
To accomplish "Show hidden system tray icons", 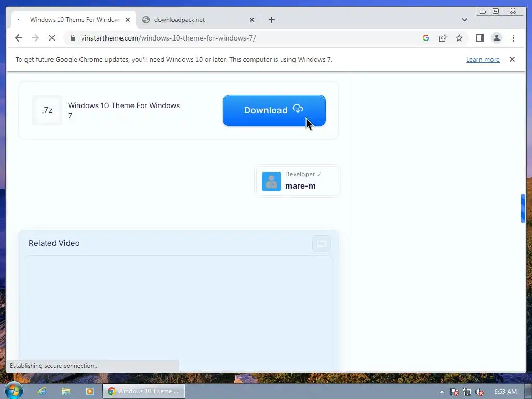I will (x=442, y=392).
